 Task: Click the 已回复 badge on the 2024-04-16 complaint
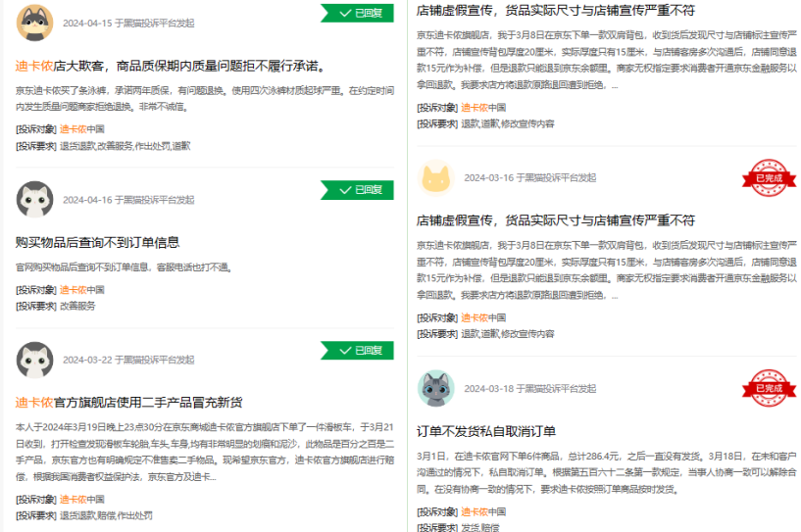(x=358, y=190)
